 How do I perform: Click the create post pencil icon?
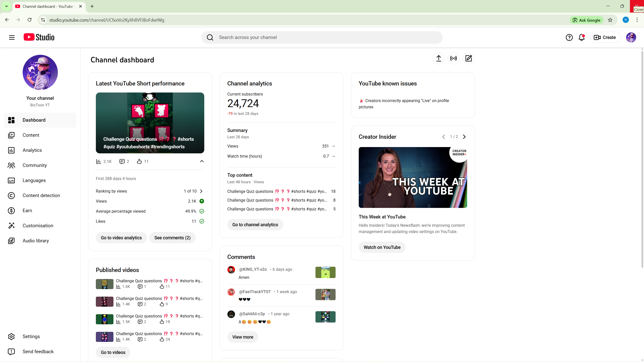click(468, 58)
